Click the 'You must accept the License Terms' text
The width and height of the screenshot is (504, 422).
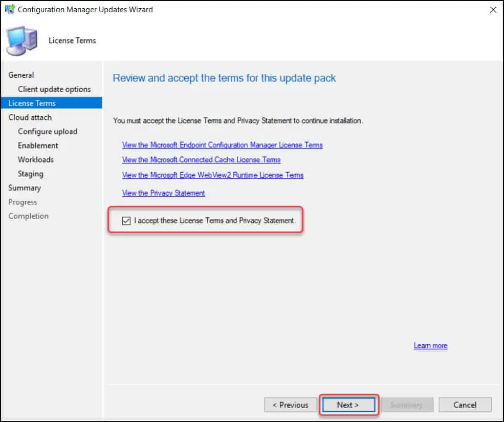(238, 121)
